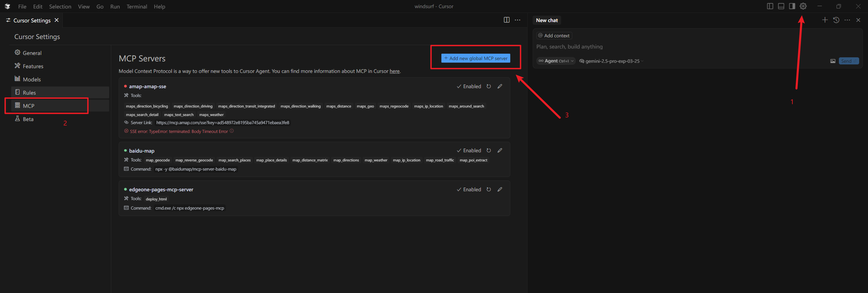The height and width of the screenshot is (293, 868).
Task: Select the Cursor Settings tab
Action: pos(32,20)
